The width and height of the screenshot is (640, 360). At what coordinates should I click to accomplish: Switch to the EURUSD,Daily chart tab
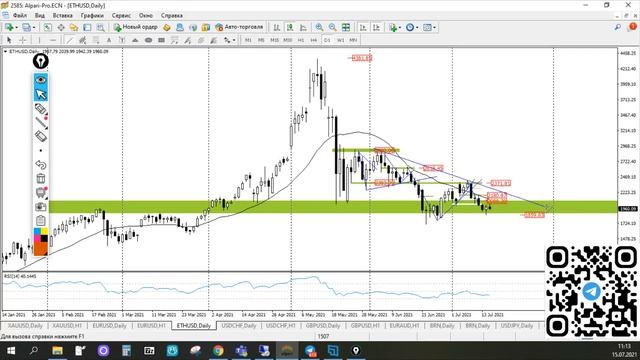[x=109, y=326]
